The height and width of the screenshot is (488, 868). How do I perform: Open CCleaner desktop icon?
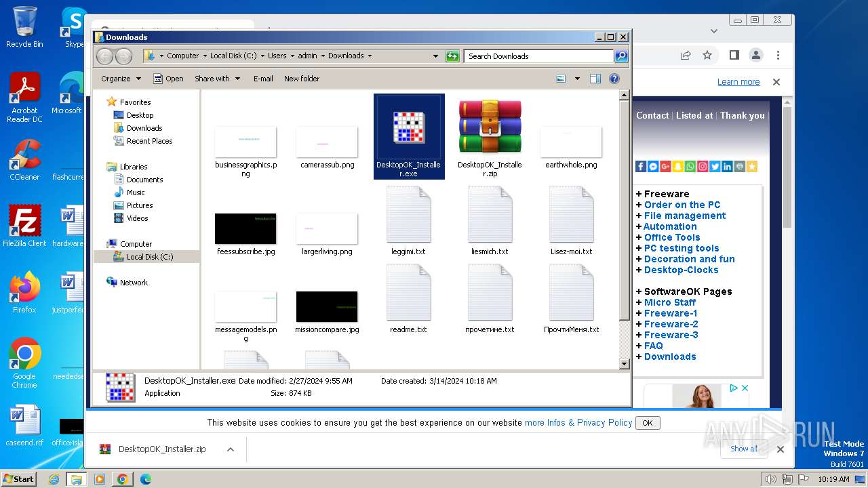pyautogui.click(x=24, y=160)
